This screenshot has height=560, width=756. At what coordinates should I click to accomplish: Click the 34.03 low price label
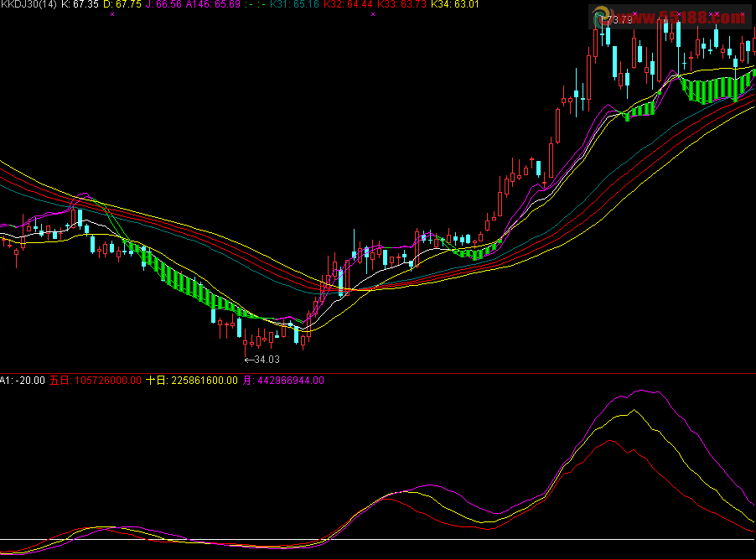coord(262,360)
